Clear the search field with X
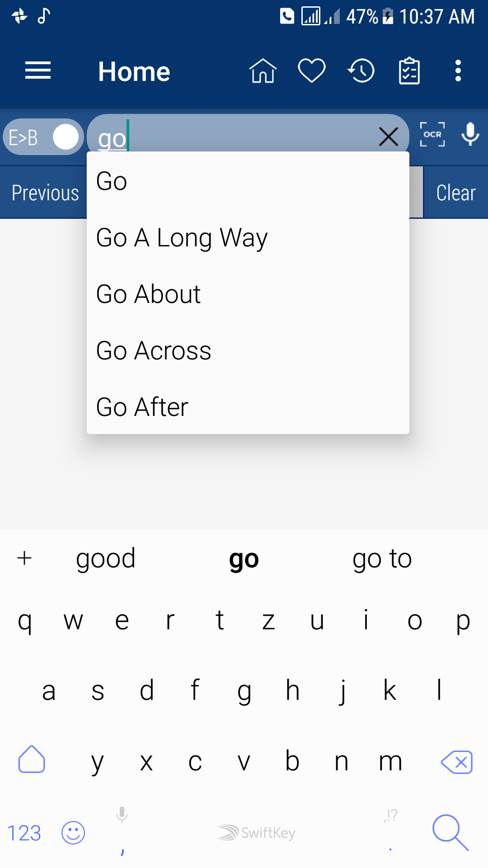 [389, 137]
